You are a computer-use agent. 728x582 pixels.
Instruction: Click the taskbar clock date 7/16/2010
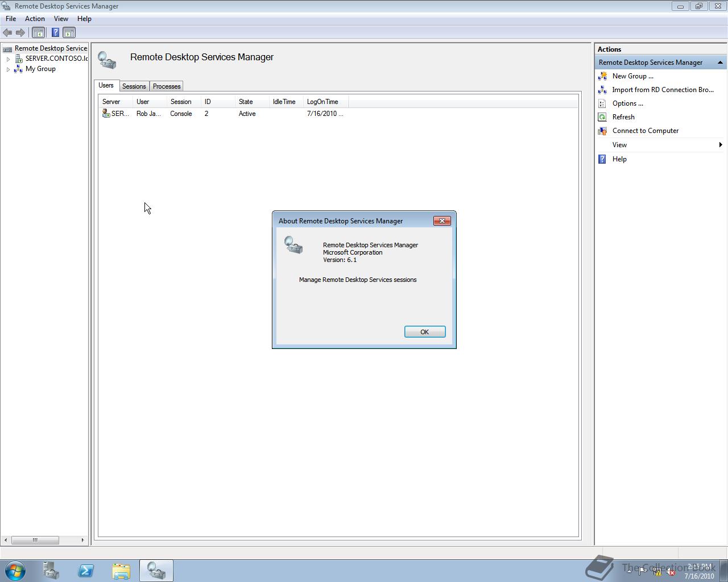click(x=699, y=576)
